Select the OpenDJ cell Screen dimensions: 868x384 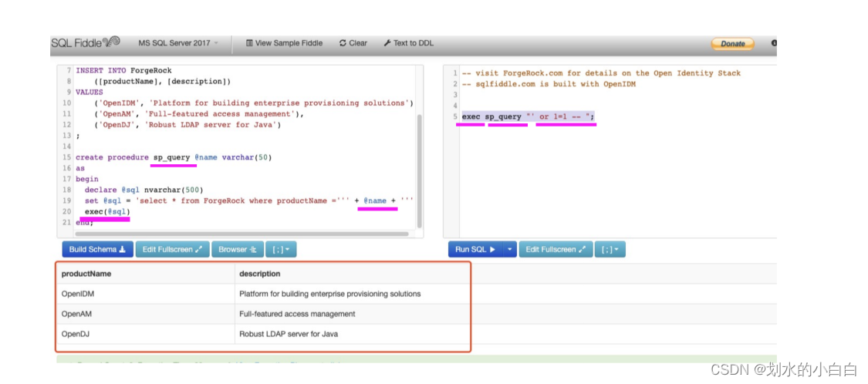click(146, 334)
